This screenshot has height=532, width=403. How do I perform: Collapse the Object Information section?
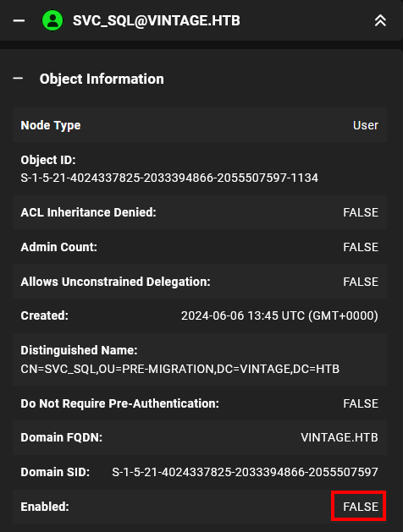coord(18,79)
